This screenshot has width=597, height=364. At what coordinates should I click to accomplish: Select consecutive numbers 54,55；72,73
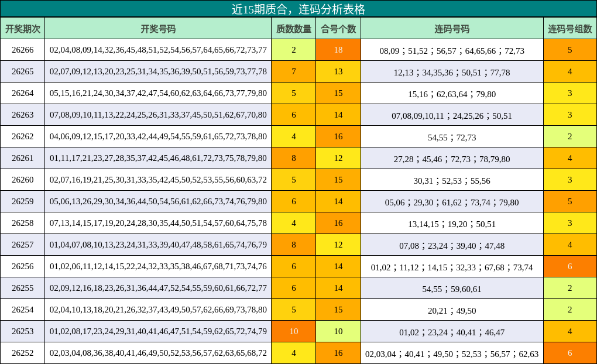coord(452,138)
